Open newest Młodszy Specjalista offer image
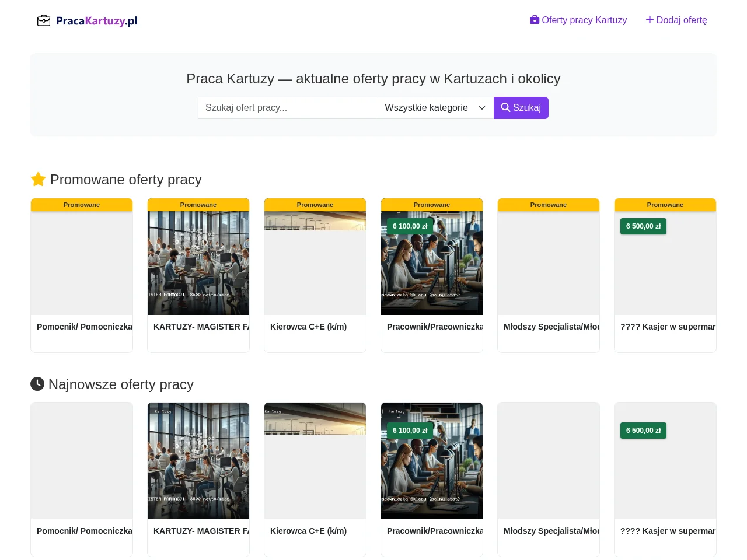 tap(549, 461)
